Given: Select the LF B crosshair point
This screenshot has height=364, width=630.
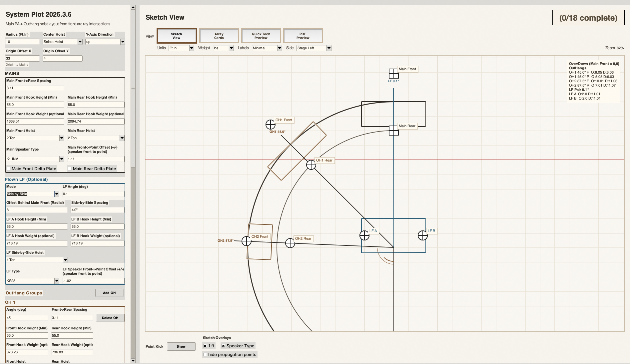Looking at the screenshot, I should click(x=422, y=235).
